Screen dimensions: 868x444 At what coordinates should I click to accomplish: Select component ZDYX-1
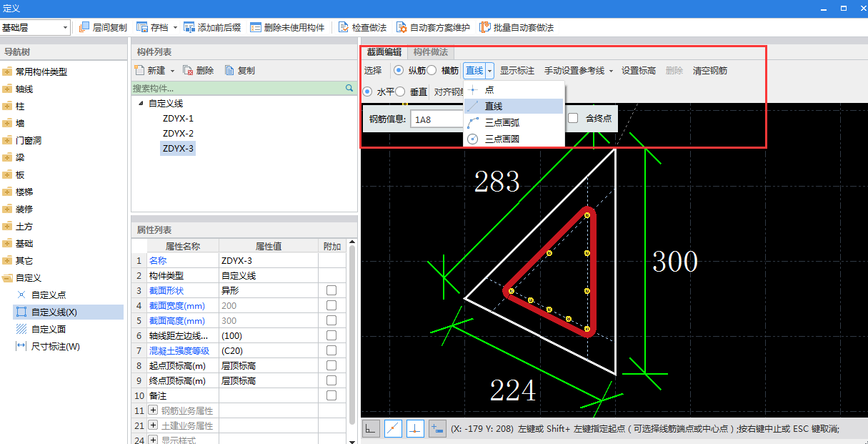pyautogui.click(x=178, y=119)
